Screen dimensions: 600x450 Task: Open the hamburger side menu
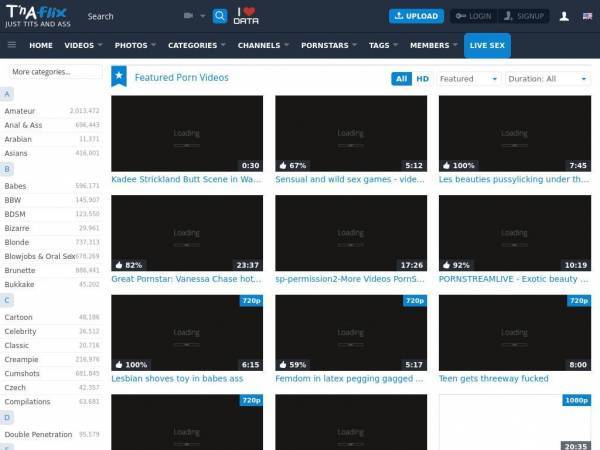click(x=12, y=45)
